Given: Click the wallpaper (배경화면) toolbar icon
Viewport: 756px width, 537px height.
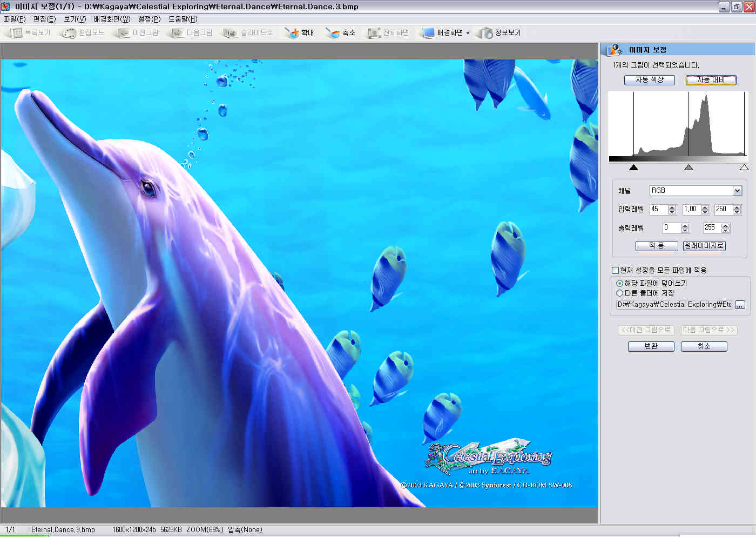Looking at the screenshot, I should tap(428, 33).
